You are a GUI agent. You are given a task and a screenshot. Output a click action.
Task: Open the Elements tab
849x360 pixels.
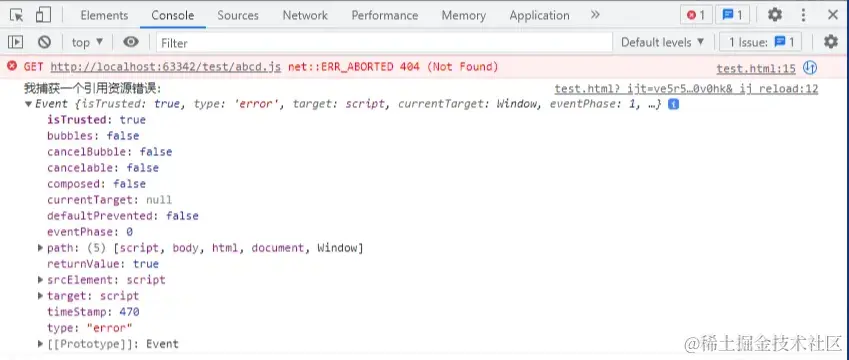(x=105, y=15)
